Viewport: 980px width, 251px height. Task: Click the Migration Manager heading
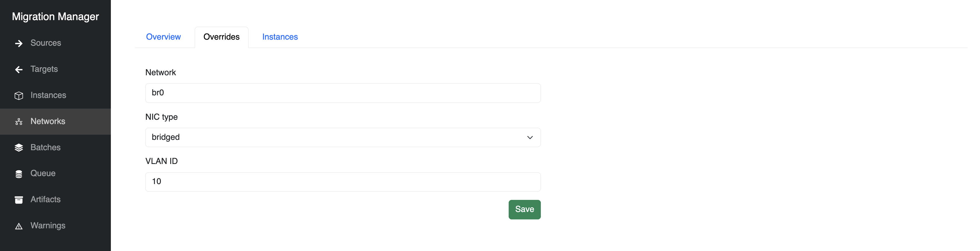(x=55, y=16)
